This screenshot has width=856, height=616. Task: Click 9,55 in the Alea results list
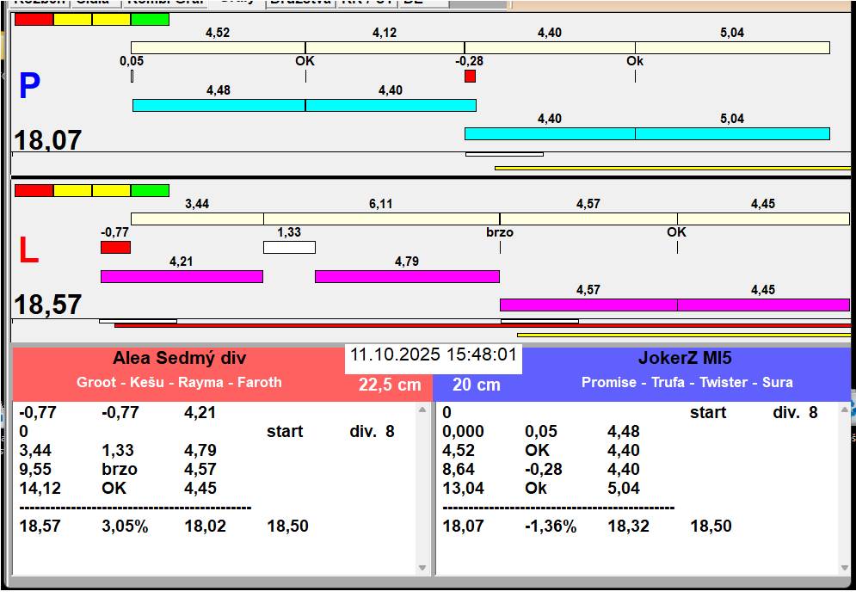tap(35, 470)
